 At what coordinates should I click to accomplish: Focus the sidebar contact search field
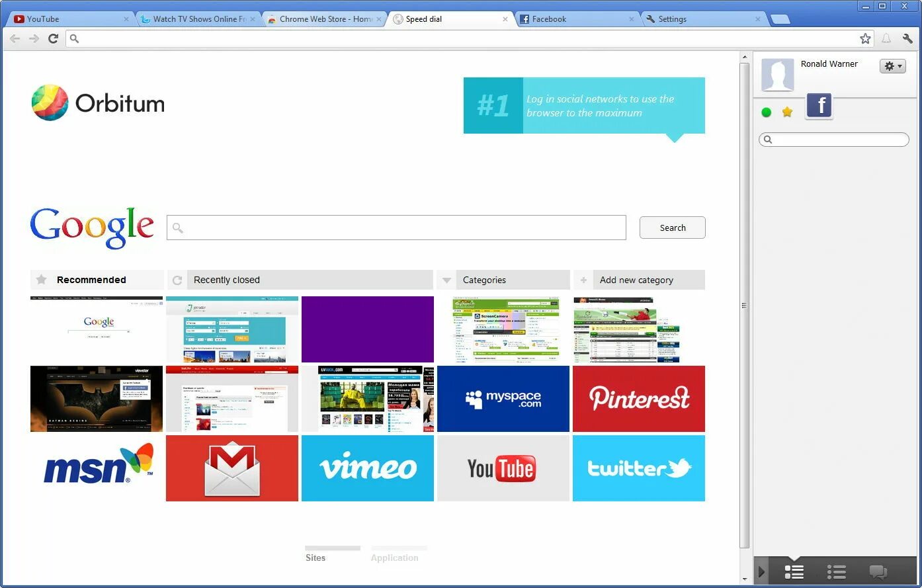click(x=834, y=140)
